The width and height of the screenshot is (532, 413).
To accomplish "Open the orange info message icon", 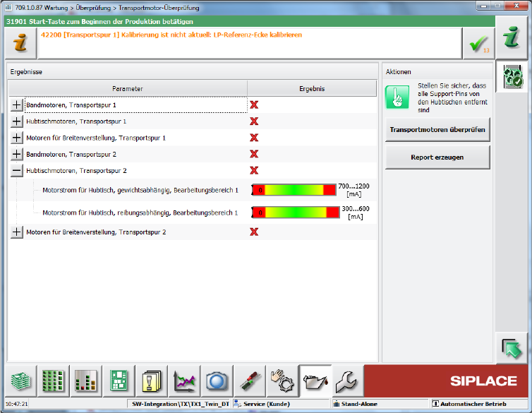I will (x=20, y=43).
